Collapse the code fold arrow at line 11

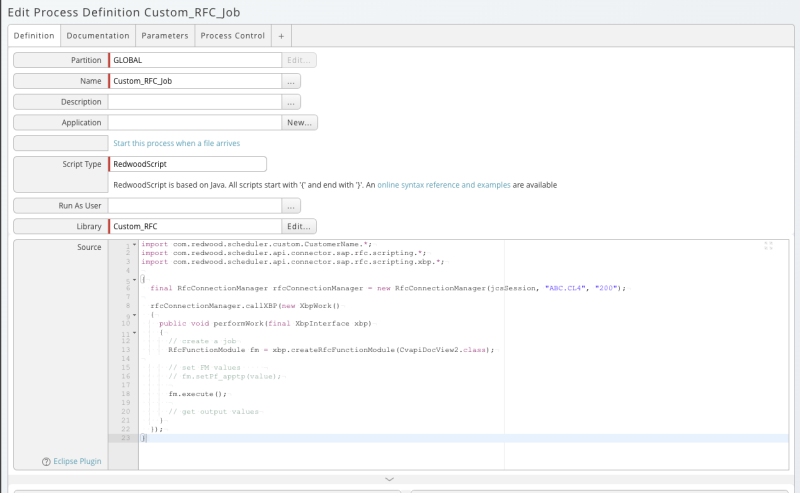point(135,333)
